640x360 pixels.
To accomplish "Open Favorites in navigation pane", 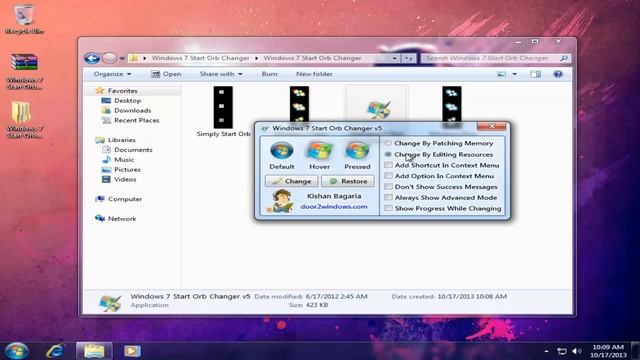I will click(122, 91).
